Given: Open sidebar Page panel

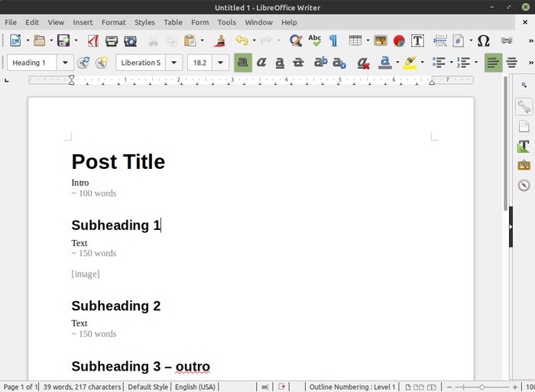Looking at the screenshot, I should coord(524,126).
